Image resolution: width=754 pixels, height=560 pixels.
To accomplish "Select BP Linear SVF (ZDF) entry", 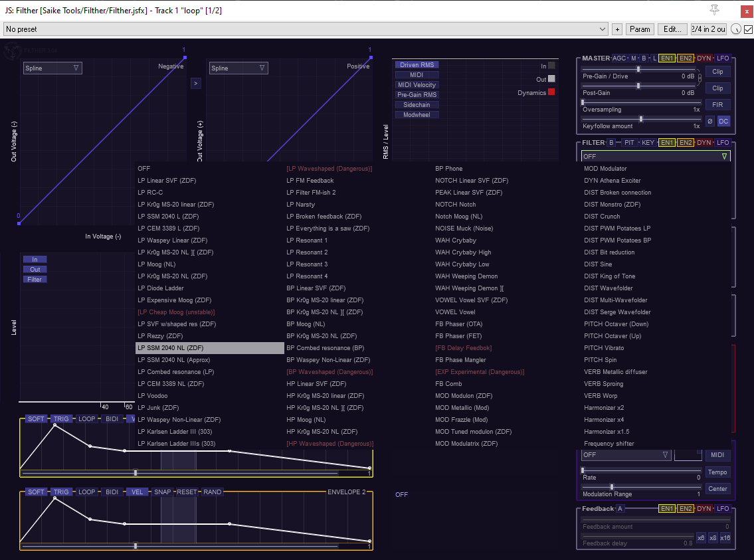I will pyautogui.click(x=316, y=288).
